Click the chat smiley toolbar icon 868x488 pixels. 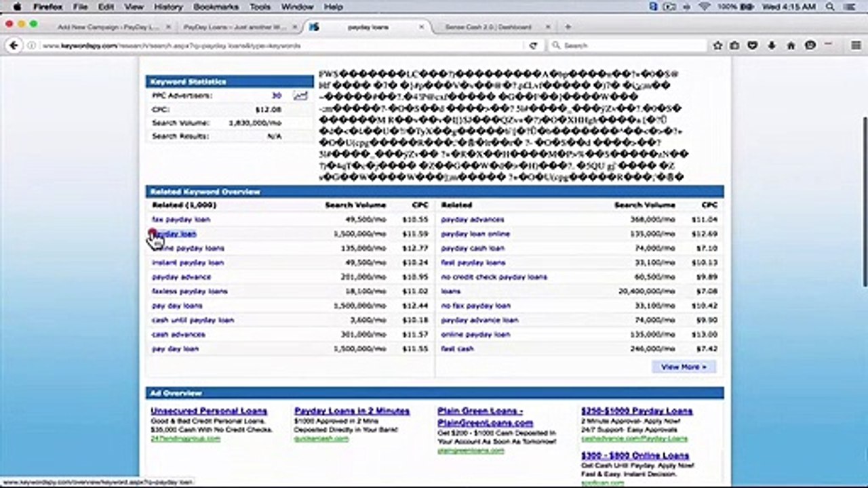pos(810,45)
